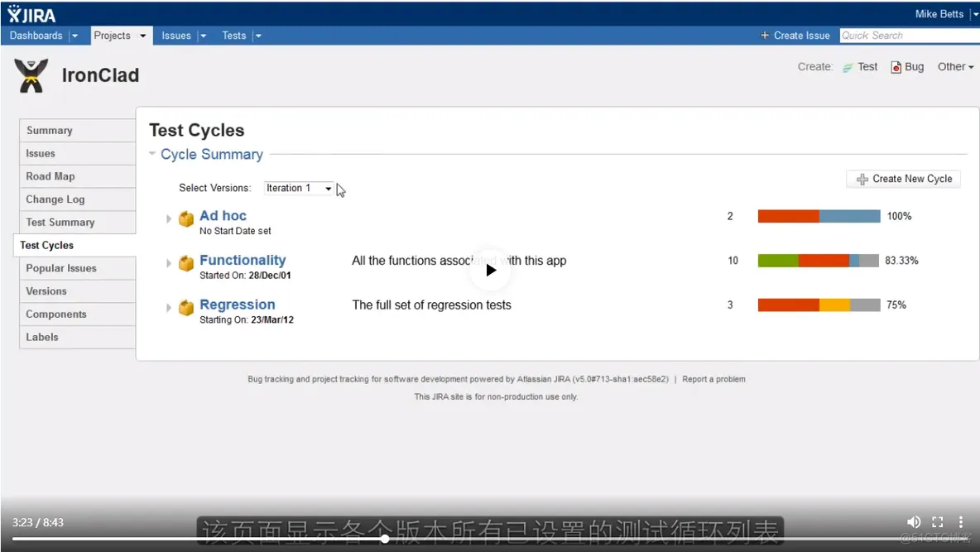
Task: Click the Test create link
Action: point(867,67)
